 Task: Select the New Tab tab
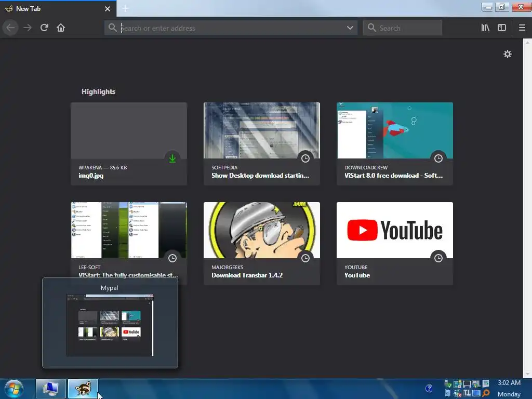(58, 9)
